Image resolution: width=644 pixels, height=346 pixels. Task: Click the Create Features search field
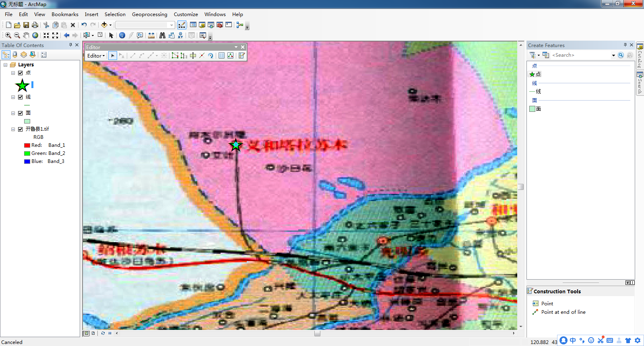[x=581, y=55]
